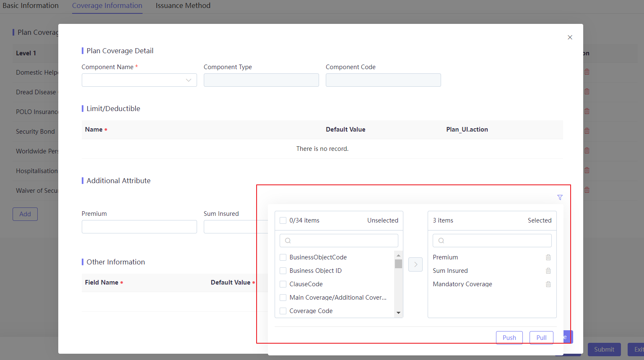This screenshot has width=644, height=360.
Task: Click the search magnifier in the Selected list
Action: [441, 240]
